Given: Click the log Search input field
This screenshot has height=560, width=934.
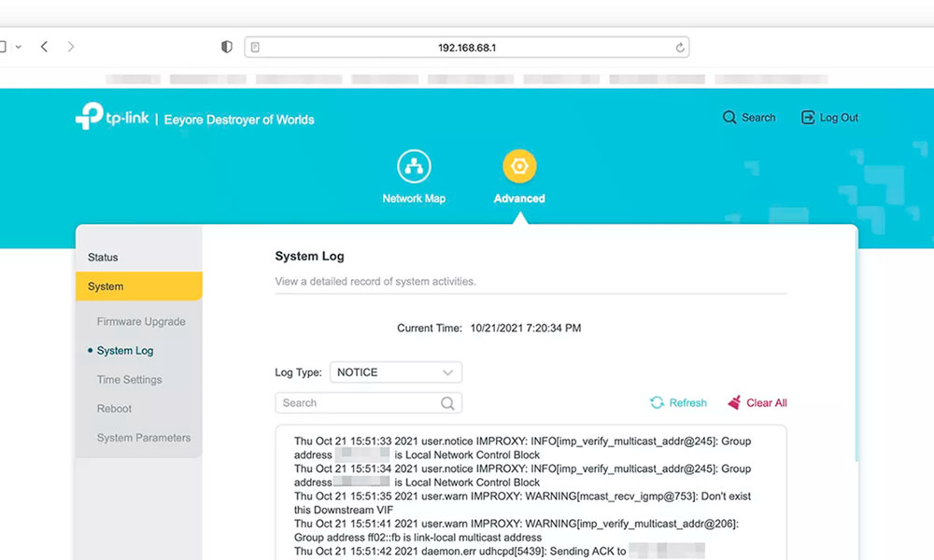Looking at the screenshot, I should (x=355, y=403).
